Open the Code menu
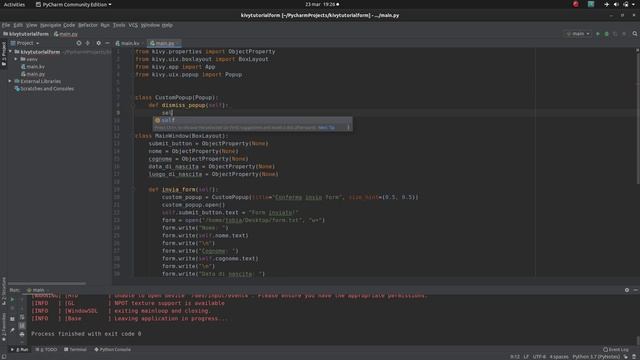The height and width of the screenshot is (360, 640). [69, 25]
